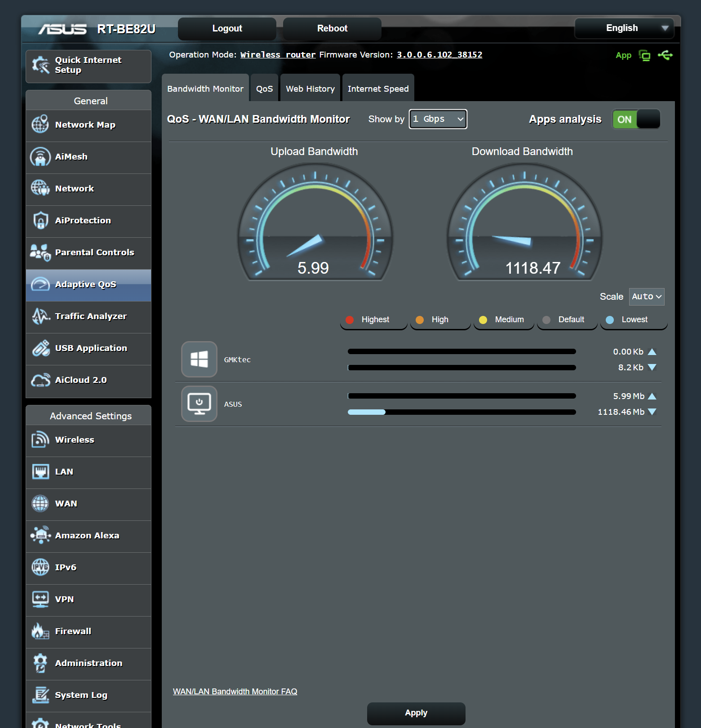Click the Medium priority yellow swatch
Image resolution: width=701 pixels, height=728 pixels.
483,320
